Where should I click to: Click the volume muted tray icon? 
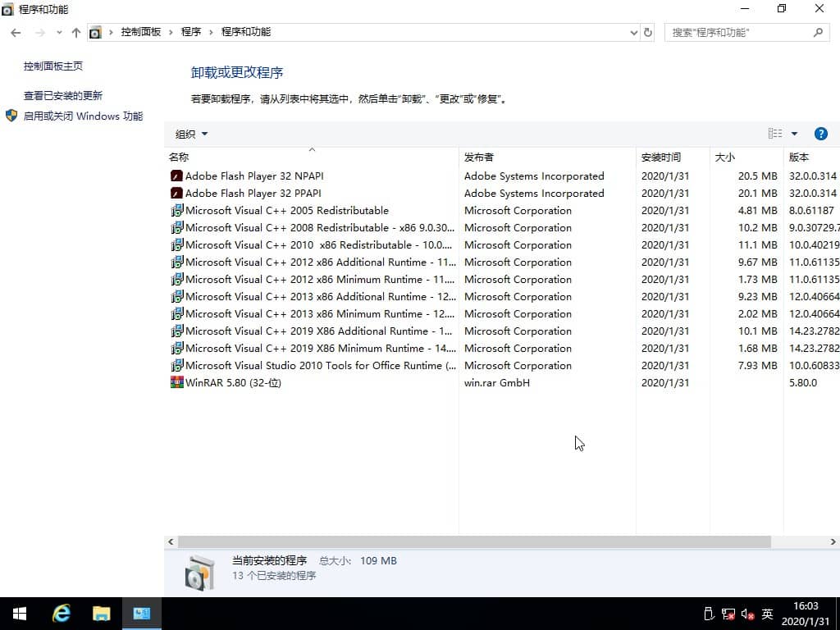pos(748,614)
